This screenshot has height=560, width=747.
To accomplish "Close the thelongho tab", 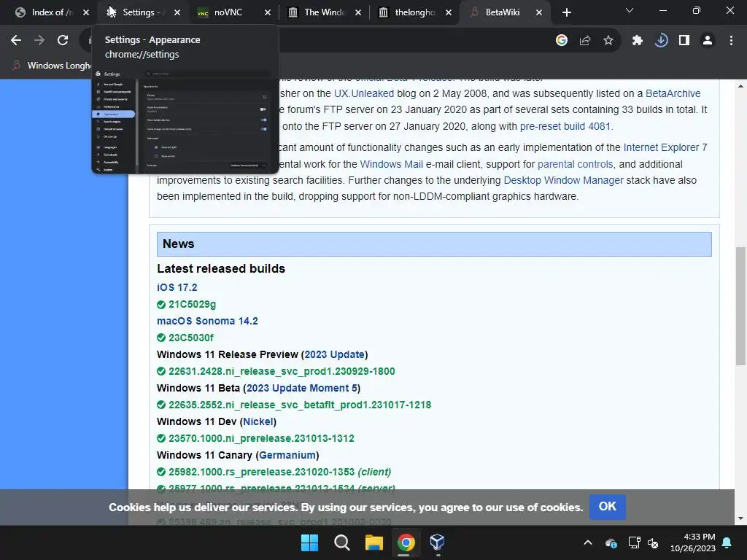I will [449, 12].
